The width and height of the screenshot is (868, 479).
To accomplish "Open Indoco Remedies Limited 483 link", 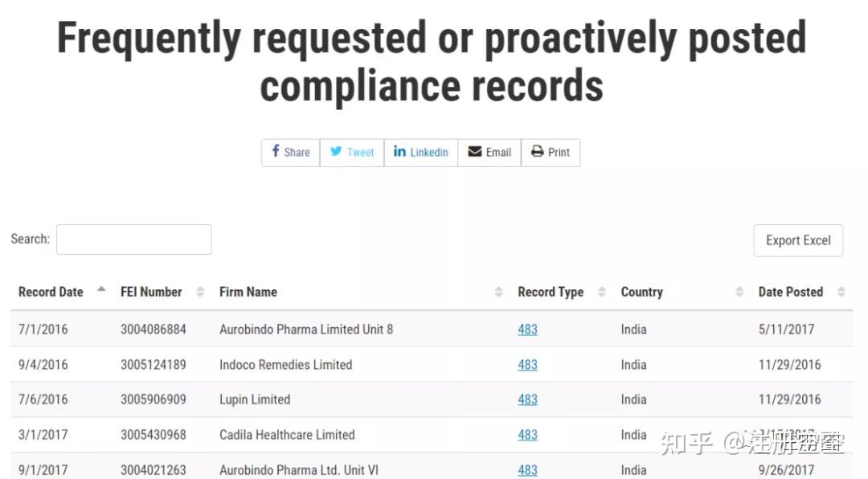I will (527, 365).
